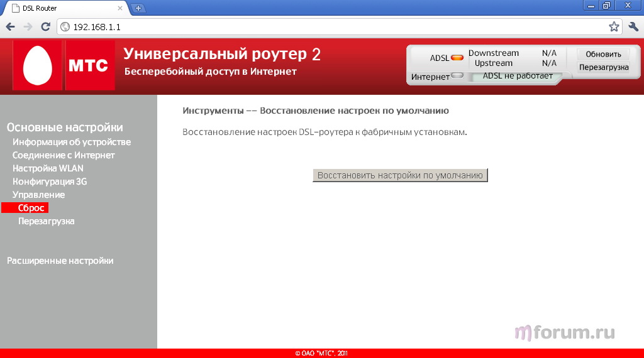Click the page heading Инструменты -- Восстановление настроек
The image size is (644, 358).
316,111
